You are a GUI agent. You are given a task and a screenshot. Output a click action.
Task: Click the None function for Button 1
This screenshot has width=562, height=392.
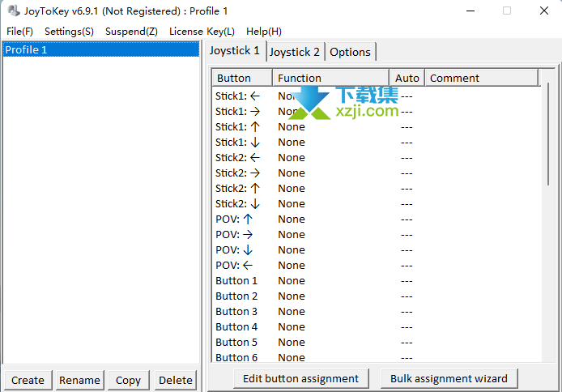292,281
